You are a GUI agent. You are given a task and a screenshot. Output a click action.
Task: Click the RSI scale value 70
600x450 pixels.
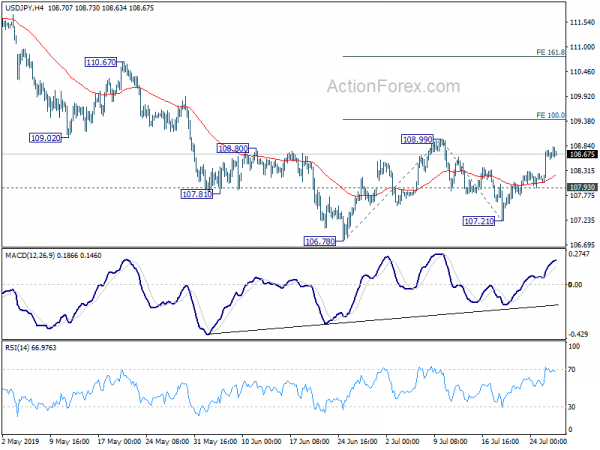click(572, 370)
